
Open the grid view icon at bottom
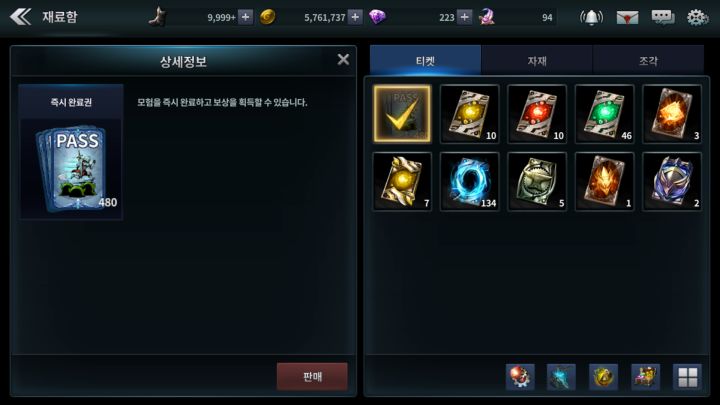tap(687, 377)
